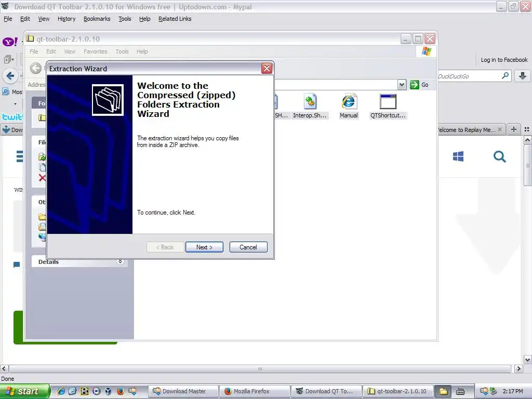Click the comment bubble icon on page
Image resolution: width=532 pixels, height=399 pixels.
(x=16, y=264)
